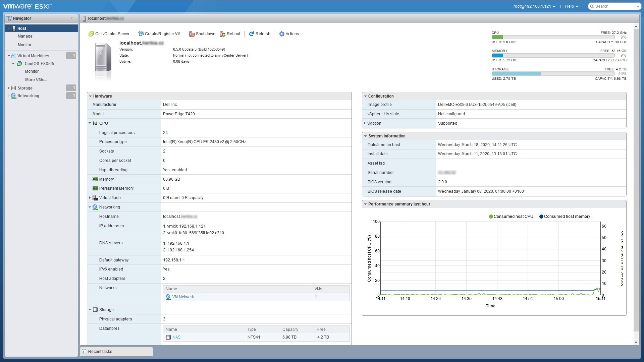The width and height of the screenshot is (644, 362).
Task: Collapse the Virtual Machines tree node
Action: click(x=9, y=56)
